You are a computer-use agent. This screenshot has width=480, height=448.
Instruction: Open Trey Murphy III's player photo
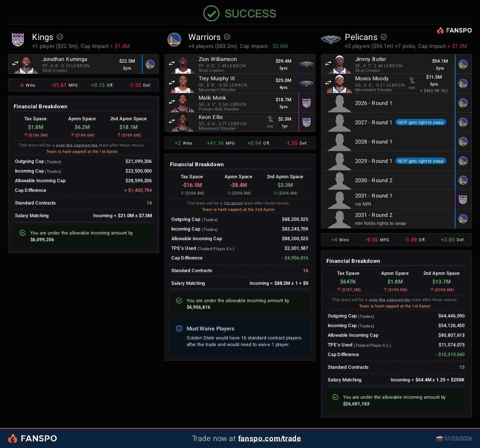tap(183, 84)
